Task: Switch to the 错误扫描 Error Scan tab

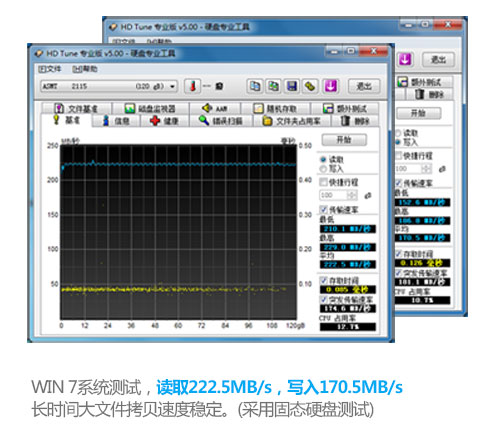Action: [x=221, y=121]
